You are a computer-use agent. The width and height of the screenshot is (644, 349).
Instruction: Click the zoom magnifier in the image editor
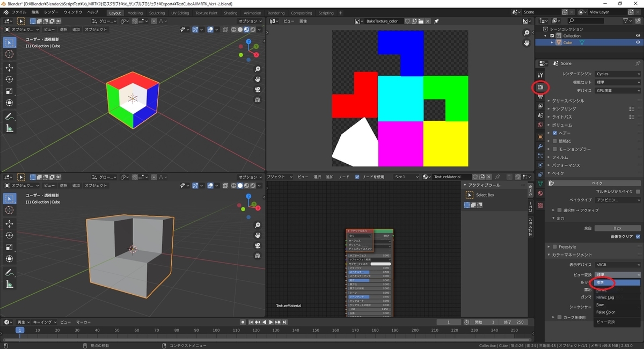(x=526, y=33)
